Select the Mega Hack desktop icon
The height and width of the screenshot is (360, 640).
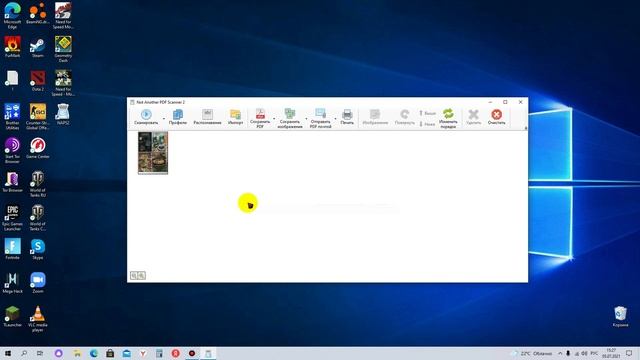12,283
